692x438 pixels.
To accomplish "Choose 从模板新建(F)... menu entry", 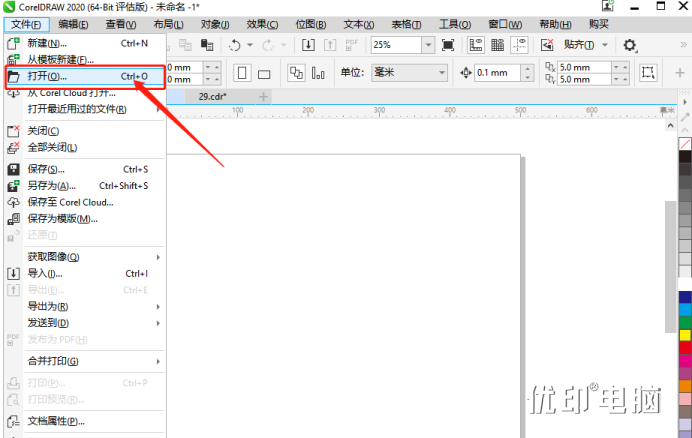I will pos(85,59).
